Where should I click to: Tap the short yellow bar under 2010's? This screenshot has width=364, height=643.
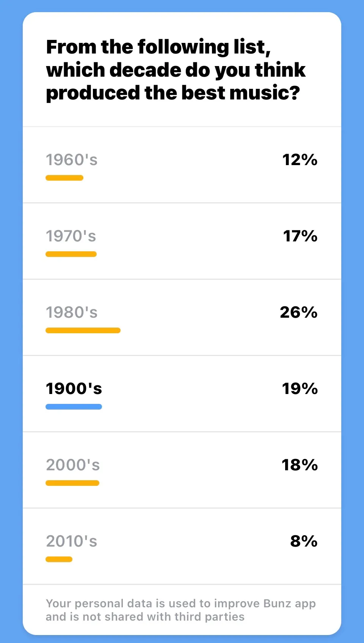click(x=59, y=559)
